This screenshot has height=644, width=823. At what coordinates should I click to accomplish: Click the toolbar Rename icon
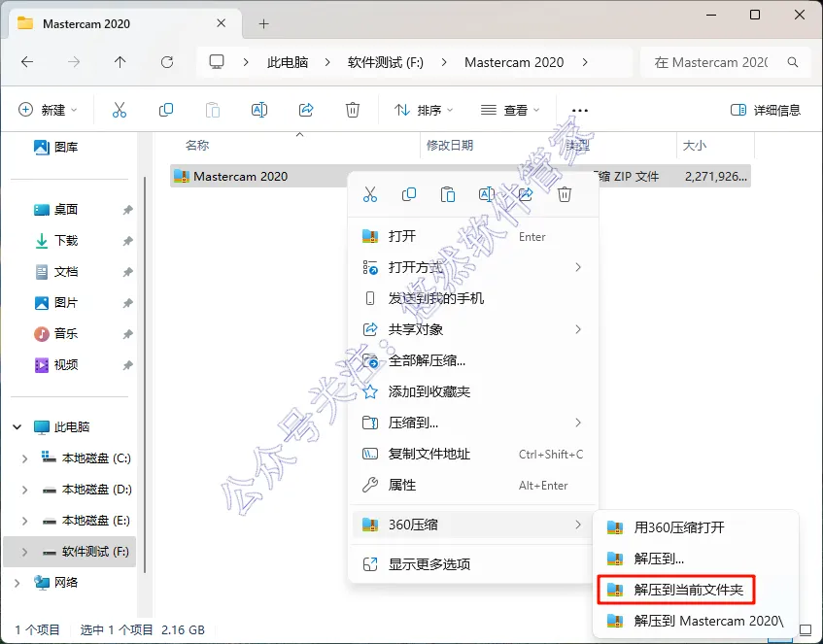259,110
